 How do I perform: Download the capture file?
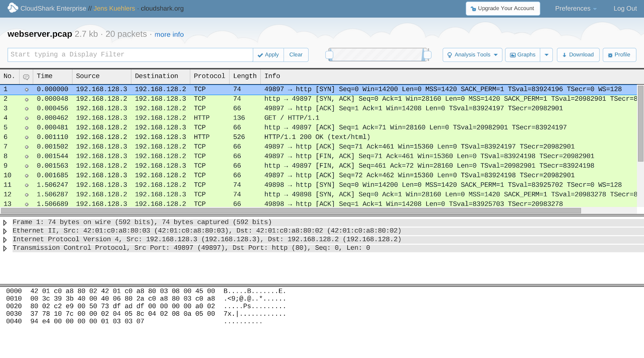click(x=578, y=55)
